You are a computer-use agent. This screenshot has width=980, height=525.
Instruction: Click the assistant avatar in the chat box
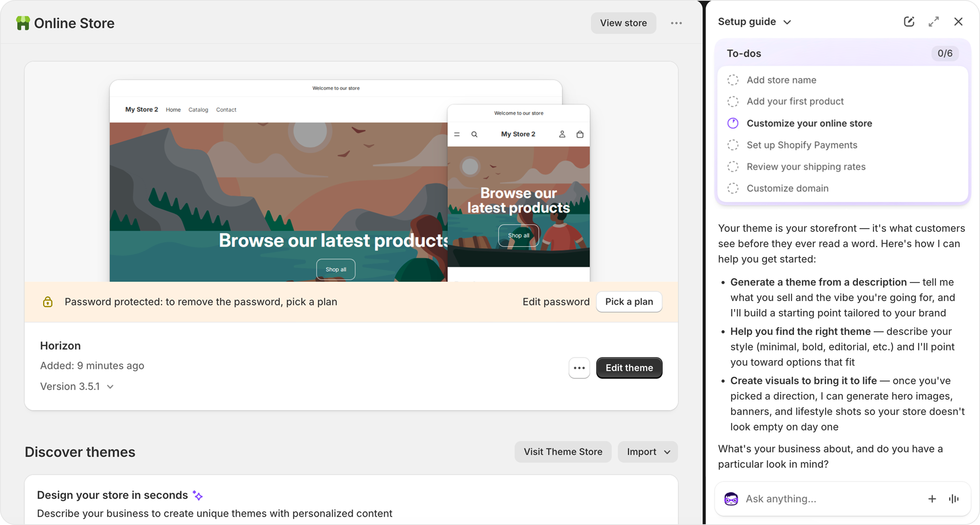click(x=731, y=499)
